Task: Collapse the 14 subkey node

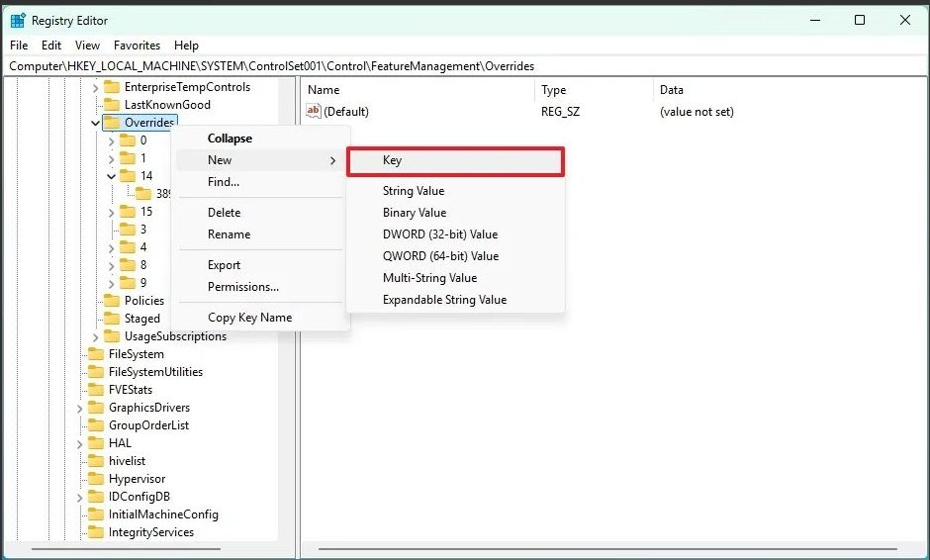Action: point(112,176)
